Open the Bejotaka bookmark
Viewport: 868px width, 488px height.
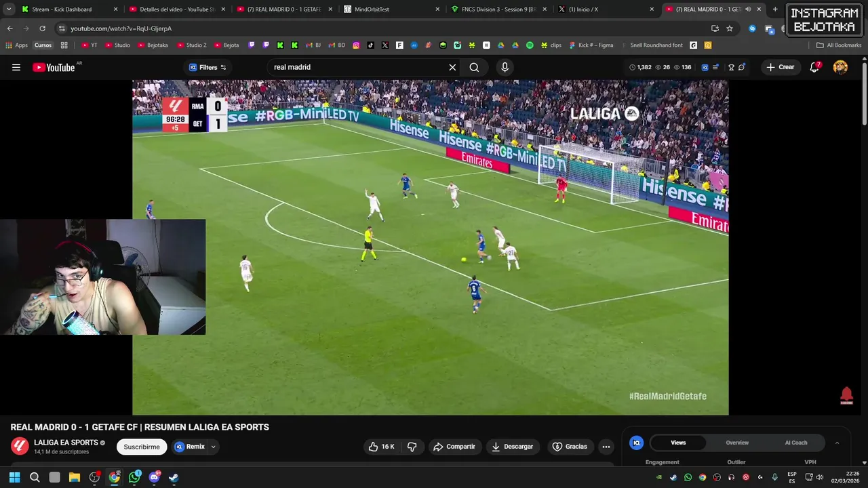click(x=153, y=45)
